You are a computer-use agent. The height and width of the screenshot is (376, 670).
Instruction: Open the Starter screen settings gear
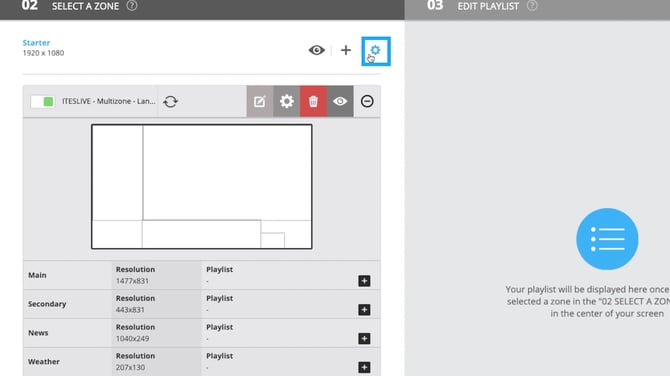tap(376, 51)
